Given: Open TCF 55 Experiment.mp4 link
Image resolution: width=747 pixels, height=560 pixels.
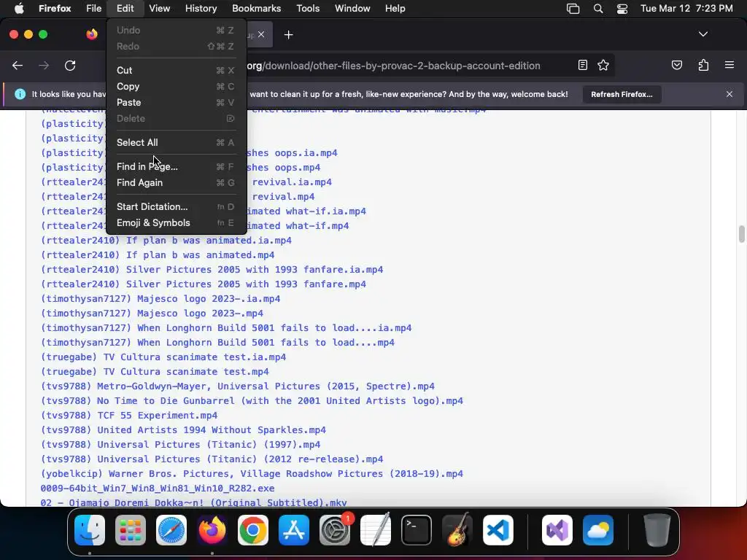Looking at the screenshot, I should 129,415.
